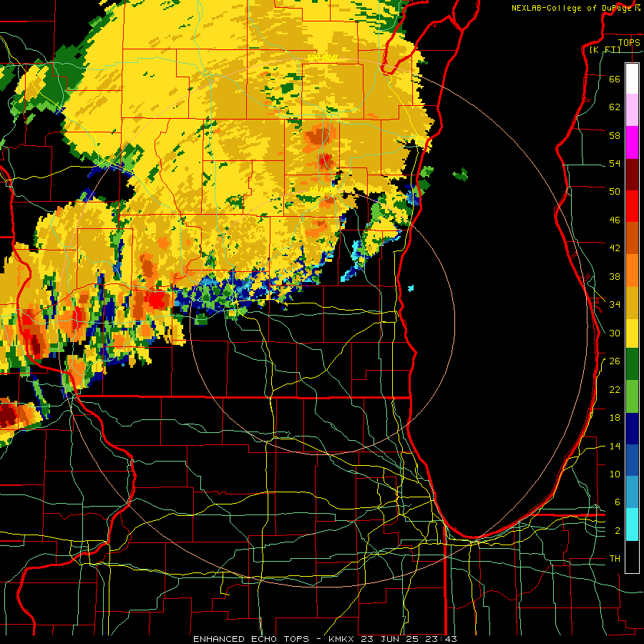Click the white swatch at top of legend

click(x=632, y=79)
